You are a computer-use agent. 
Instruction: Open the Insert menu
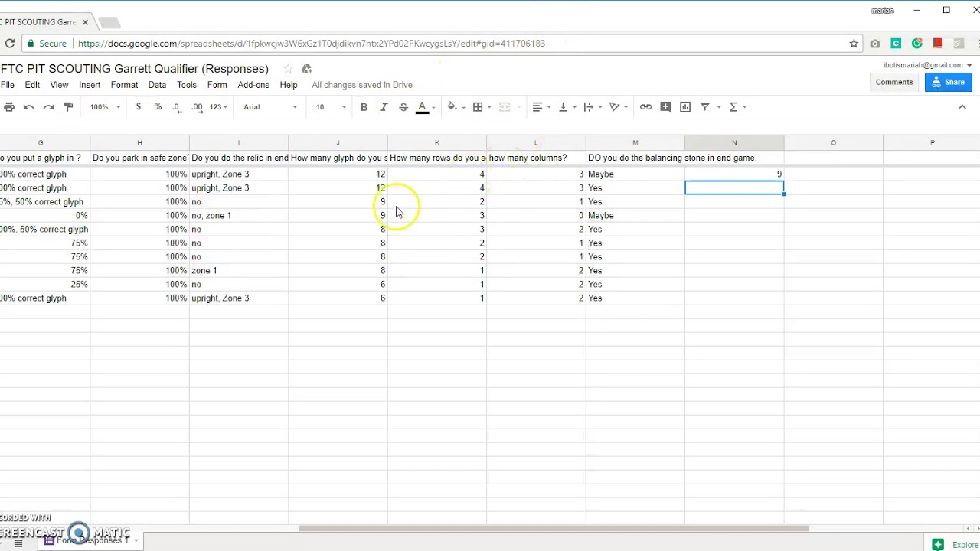[x=90, y=85]
